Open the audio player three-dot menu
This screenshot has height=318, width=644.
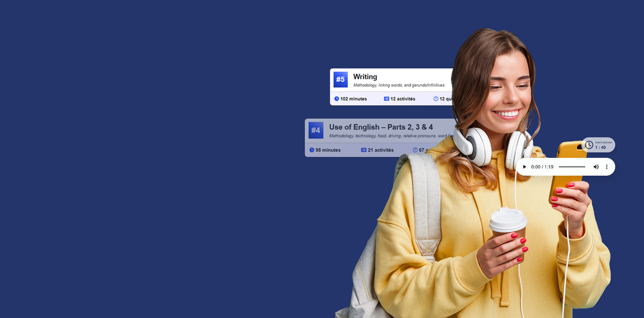coord(607,167)
